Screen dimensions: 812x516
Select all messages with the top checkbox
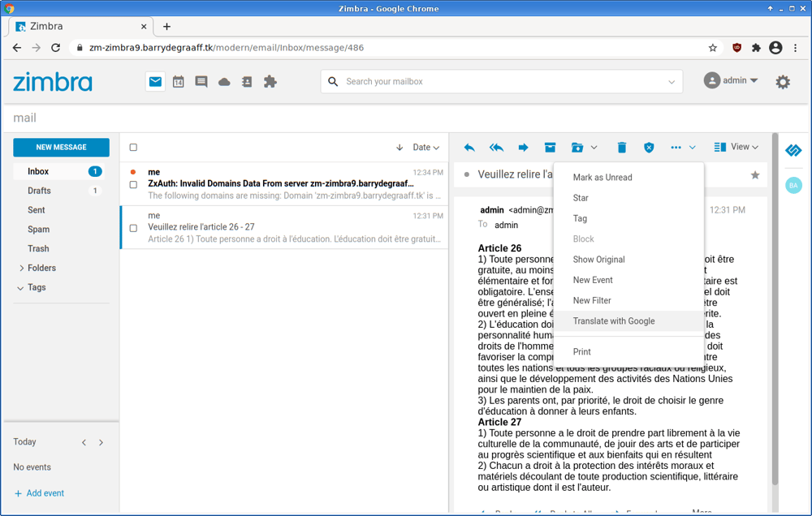tap(133, 147)
